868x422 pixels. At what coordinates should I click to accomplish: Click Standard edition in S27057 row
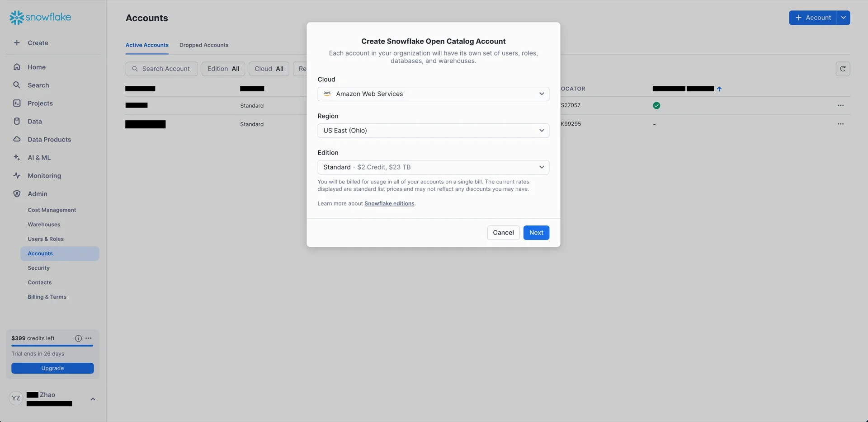coord(252,106)
